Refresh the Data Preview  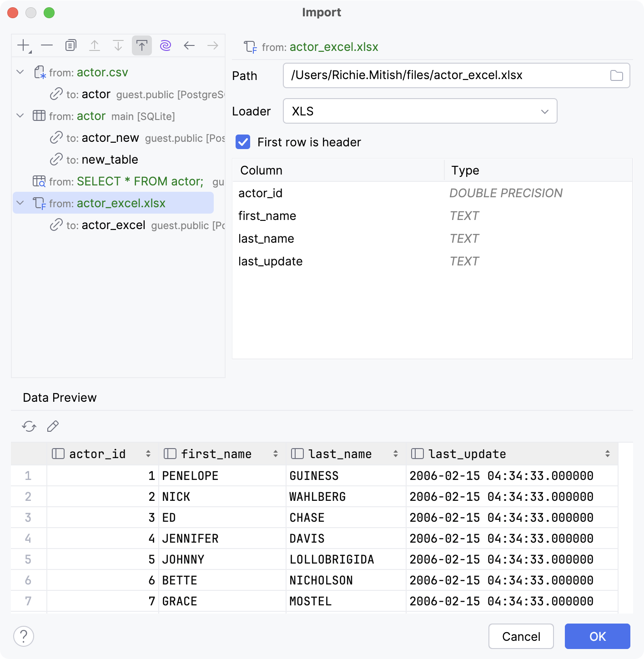[29, 426]
